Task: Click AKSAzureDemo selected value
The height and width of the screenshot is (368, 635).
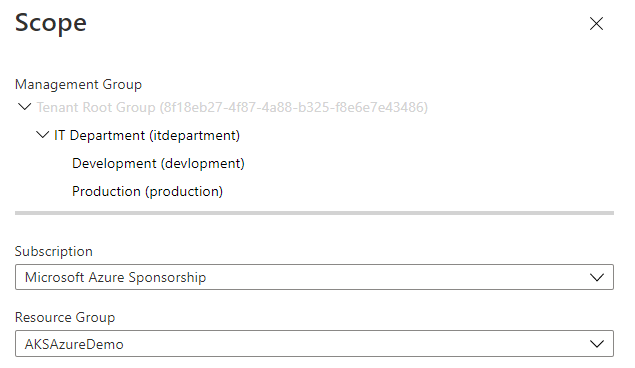Action: point(74,344)
